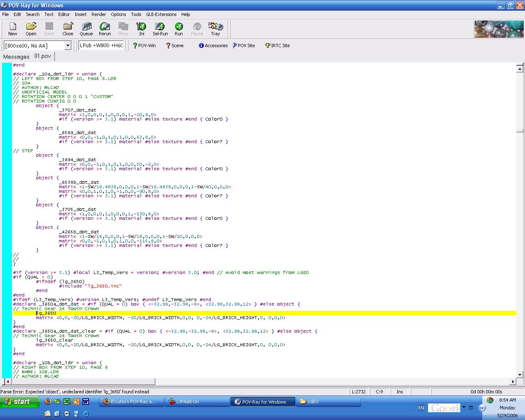The image size is (525, 420).
Task: Open POV-Win help button
Action: click(x=144, y=46)
